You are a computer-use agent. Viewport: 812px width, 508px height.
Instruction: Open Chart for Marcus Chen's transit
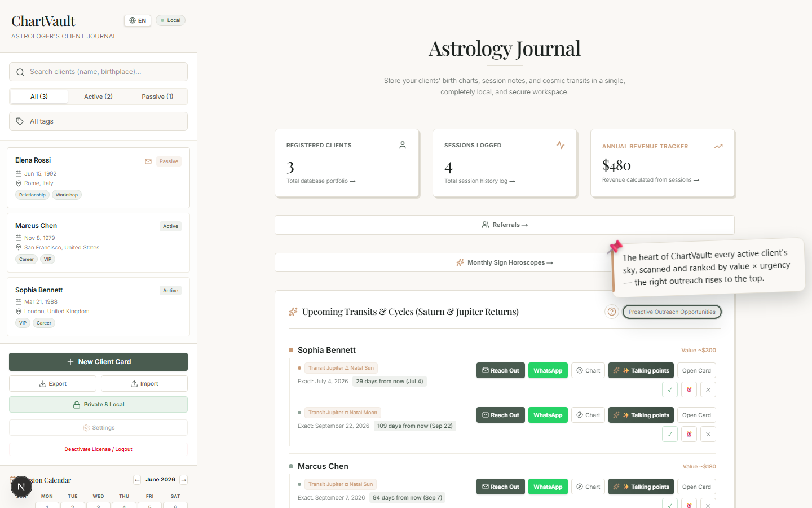pos(588,487)
